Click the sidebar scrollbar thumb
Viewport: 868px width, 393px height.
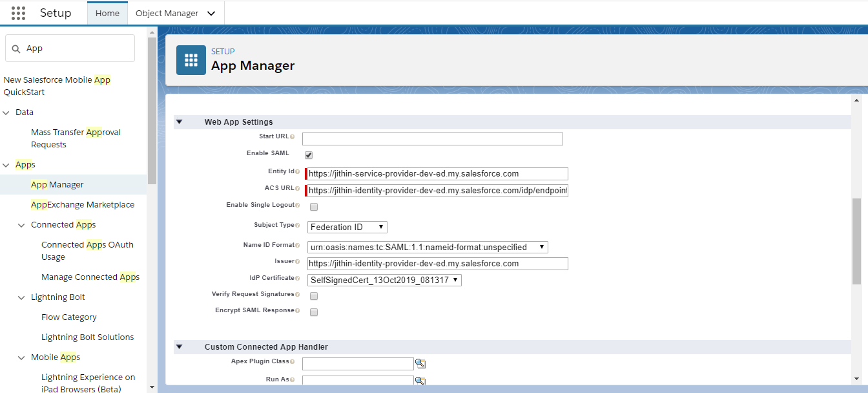click(x=152, y=110)
